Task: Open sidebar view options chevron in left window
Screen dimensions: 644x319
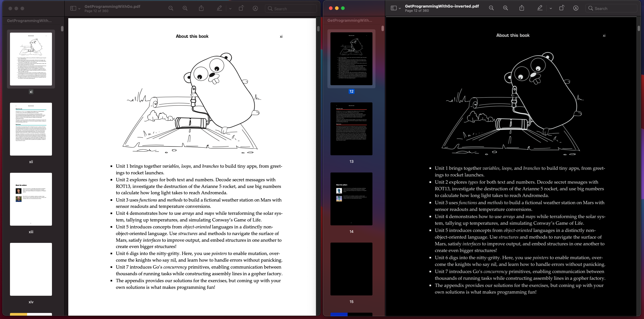Action: tap(79, 9)
